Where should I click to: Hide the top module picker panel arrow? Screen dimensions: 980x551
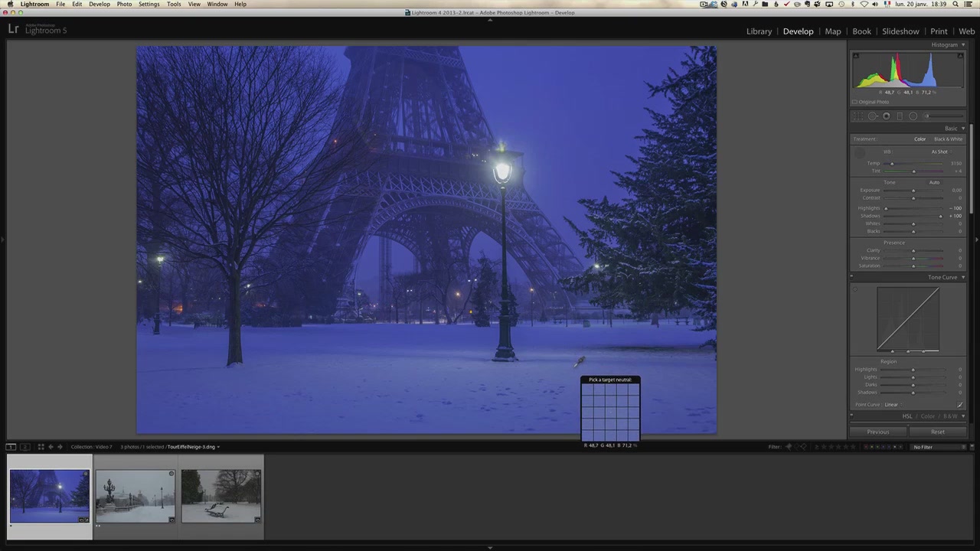pos(490,19)
